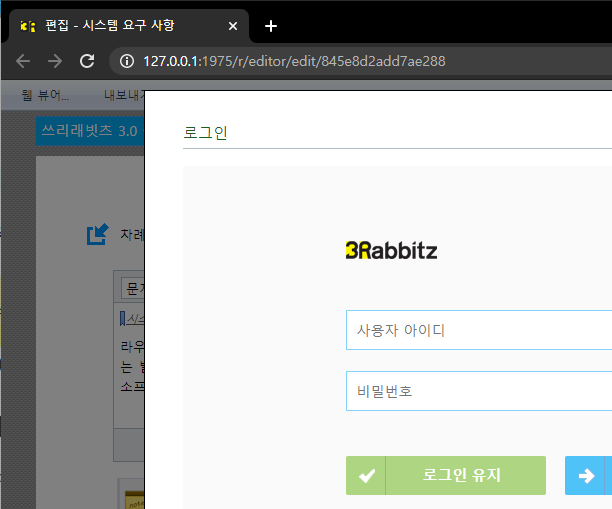Viewport: 612px width, 509px height.
Task: Click the address bar URL
Action: click(294, 61)
